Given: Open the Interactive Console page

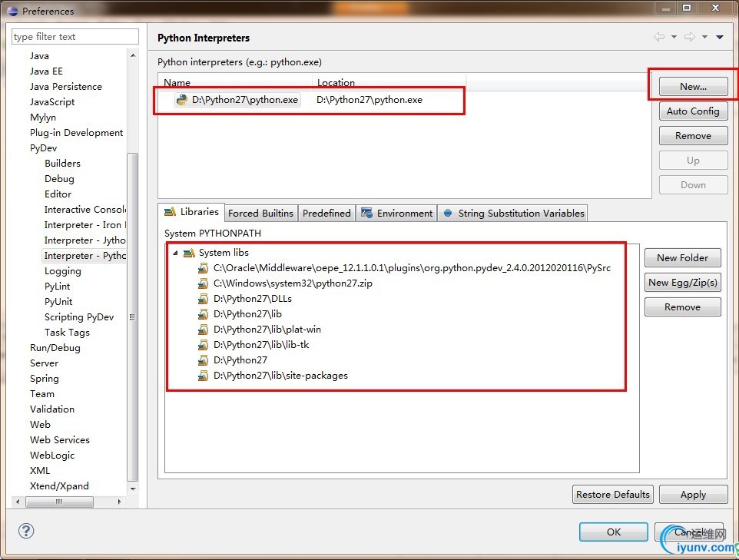Looking at the screenshot, I should [x=85, y=209].
